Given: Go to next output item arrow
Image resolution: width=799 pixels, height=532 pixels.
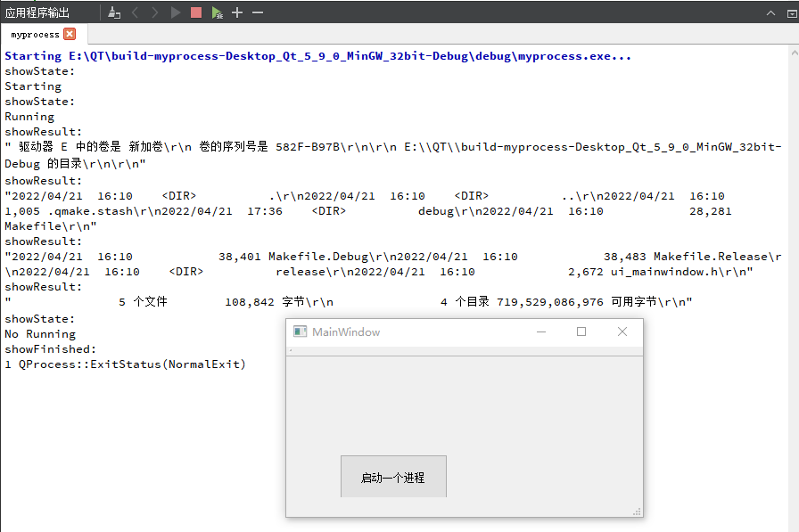Looking at the screenshot, I should pyautogui.click(x=155, y=12).
